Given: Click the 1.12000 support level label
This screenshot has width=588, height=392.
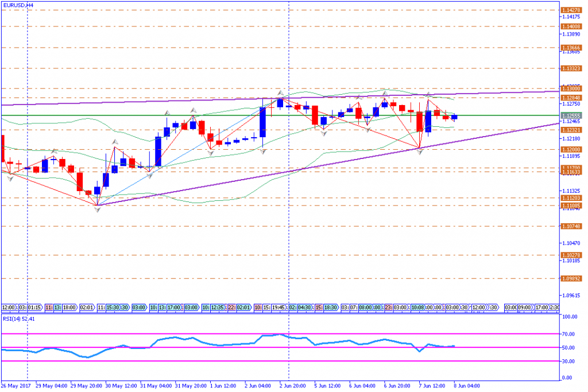Looking at the screenshot, I should (x=570, y=149).
